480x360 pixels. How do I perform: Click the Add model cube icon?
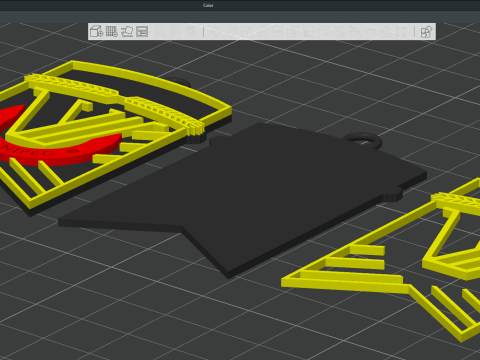click(x=97, y=32)
